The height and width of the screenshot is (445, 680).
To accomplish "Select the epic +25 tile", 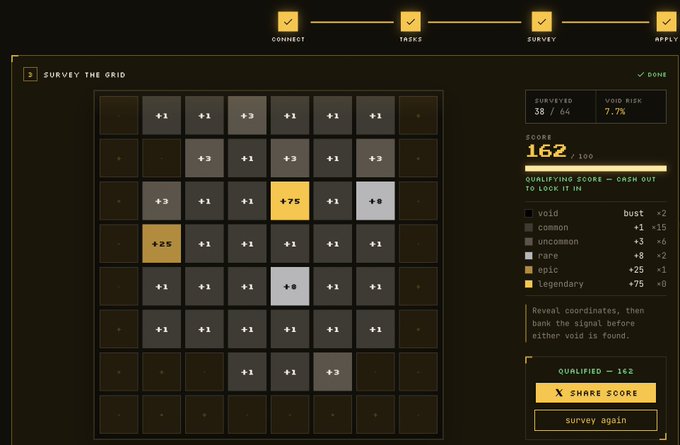I will tap(161, 243).
